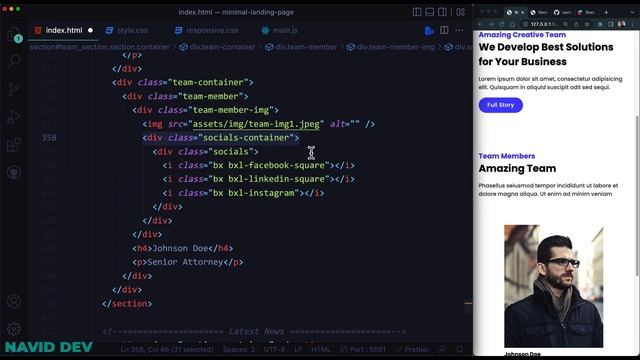Click section#team_section breadcrumb
Image resolution: width=640 pixels, height=360 pixels.
(100, 47)
